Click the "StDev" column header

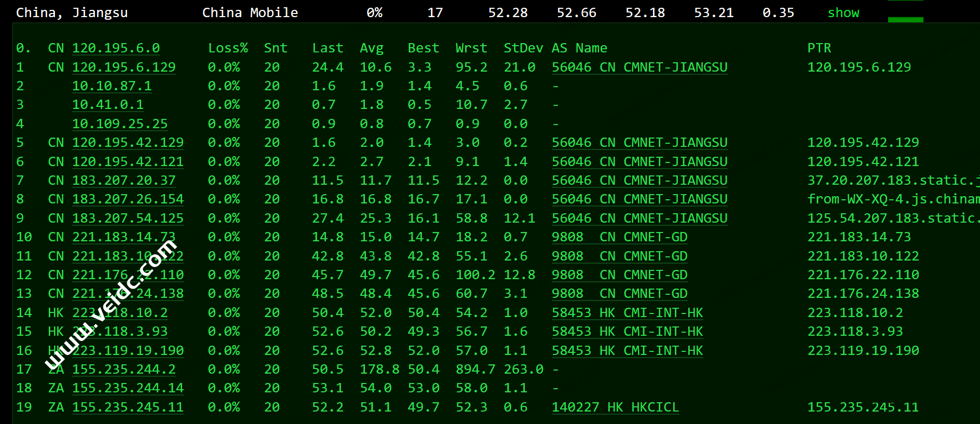pos(523,48)
